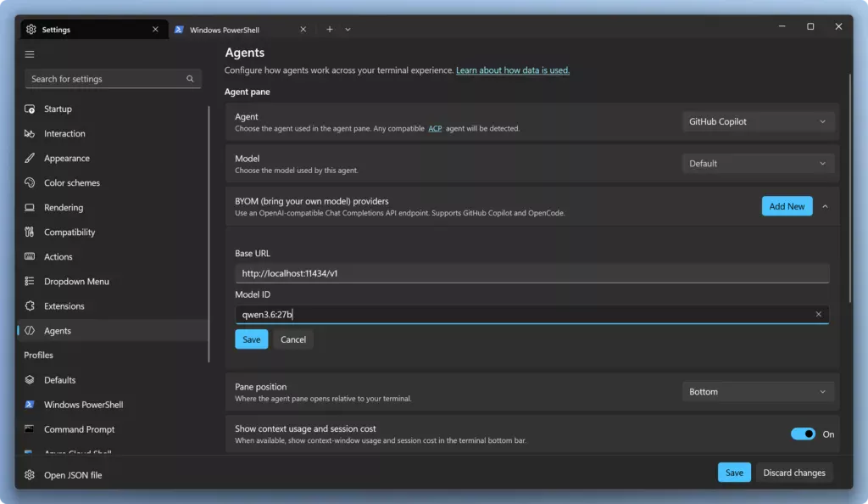Click the PowerShell tab icon

click(x=179, y=30)
